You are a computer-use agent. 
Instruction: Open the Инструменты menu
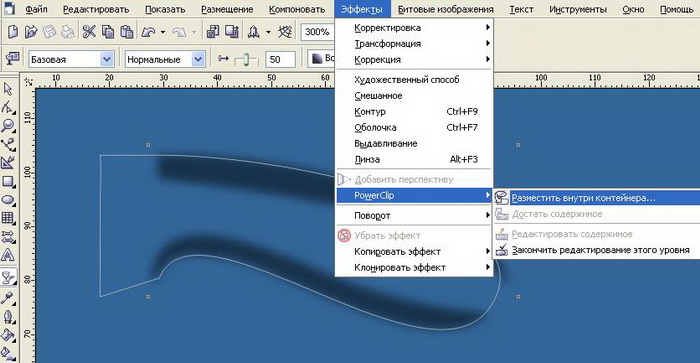point(578,9)
